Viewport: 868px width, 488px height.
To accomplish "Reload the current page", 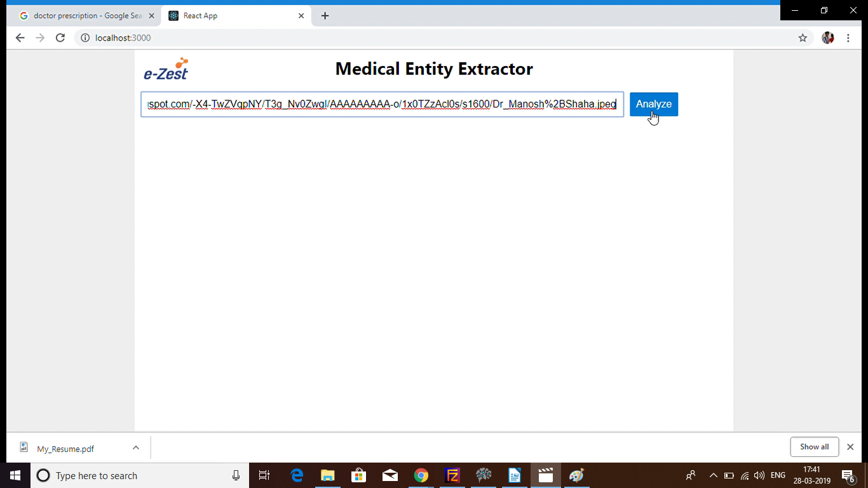I will (60, 38).
